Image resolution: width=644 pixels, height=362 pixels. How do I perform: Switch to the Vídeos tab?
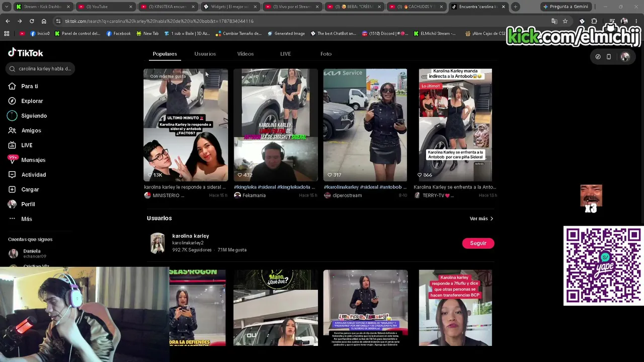(246, 54)
